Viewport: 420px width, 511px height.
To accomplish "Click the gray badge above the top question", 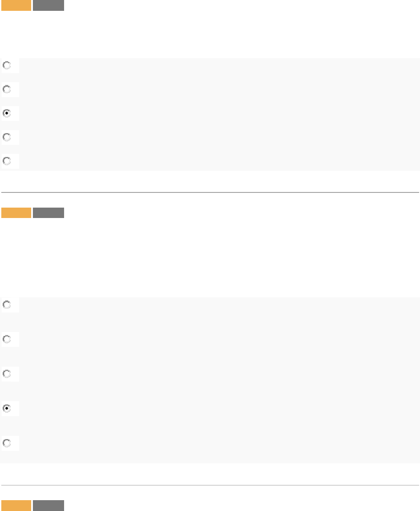I will pyautogui.click(x=48, y=5).
